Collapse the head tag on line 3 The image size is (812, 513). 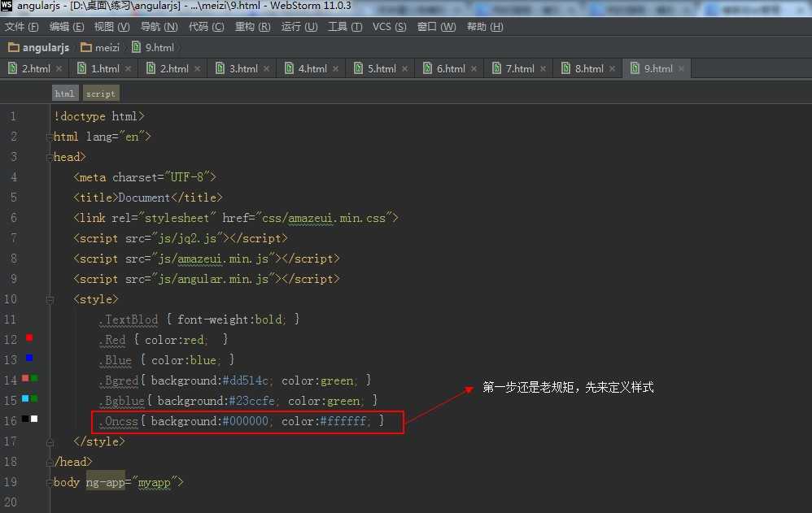pos(50,158)
